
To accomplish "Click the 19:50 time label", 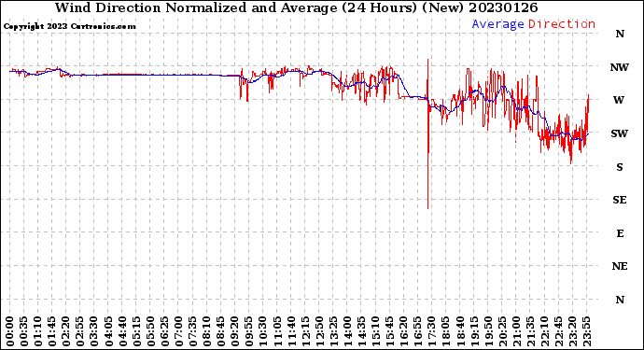I will [488, 331].
